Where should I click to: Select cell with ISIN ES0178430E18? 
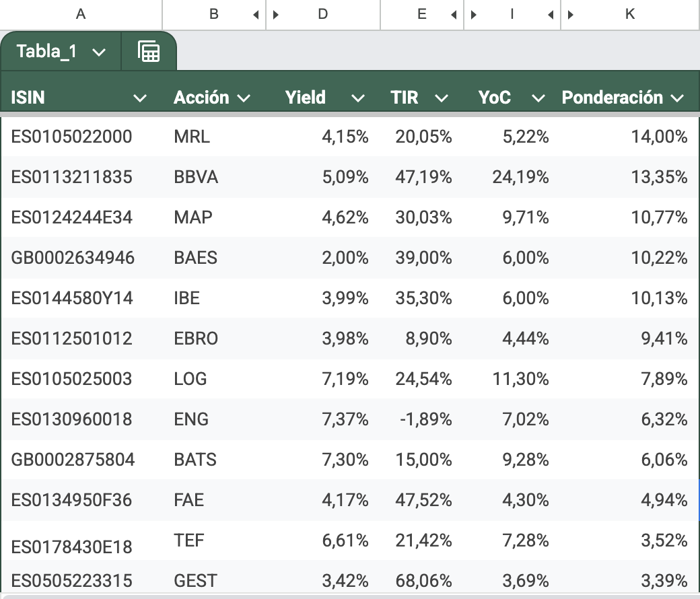(x=81, y=540)
